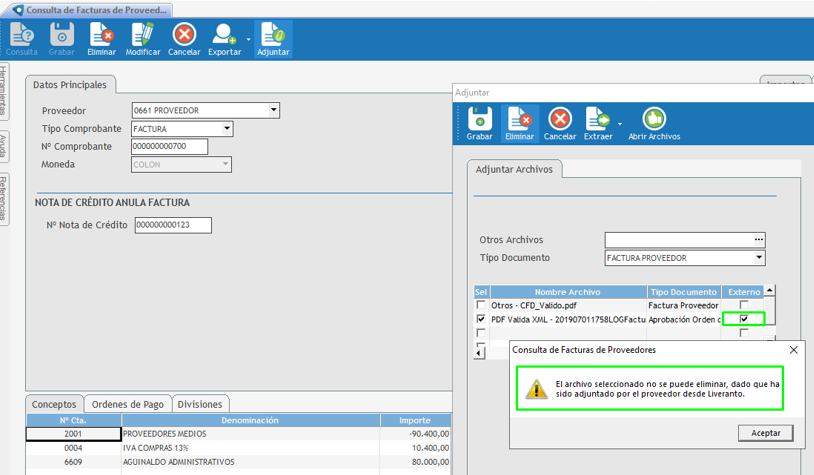Image resolution: width=814 pixels, height=475 pixels.
Task: Click the amount 80.000,00
Action: pos(430,462)
